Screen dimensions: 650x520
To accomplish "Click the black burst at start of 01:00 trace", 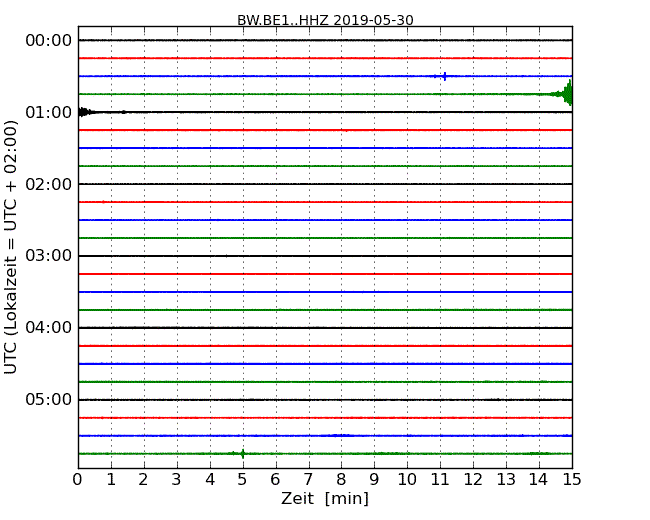I will 85,112.
